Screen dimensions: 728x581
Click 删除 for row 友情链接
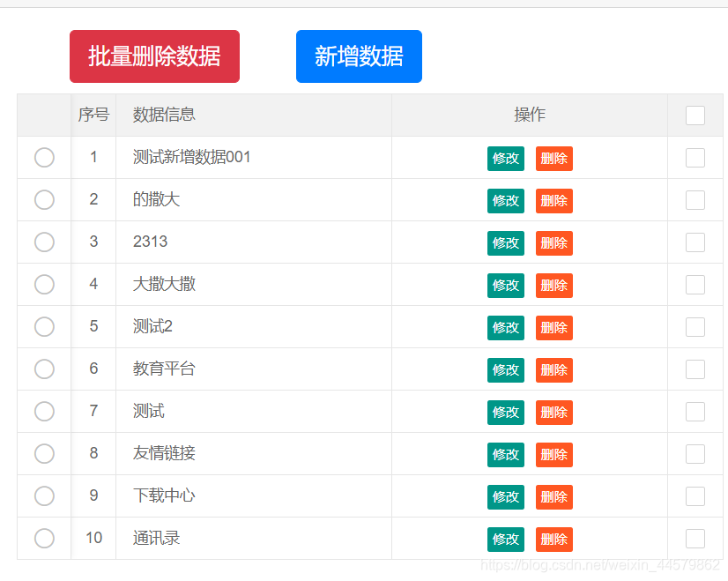pyautogui.click(x=553, y=455)
